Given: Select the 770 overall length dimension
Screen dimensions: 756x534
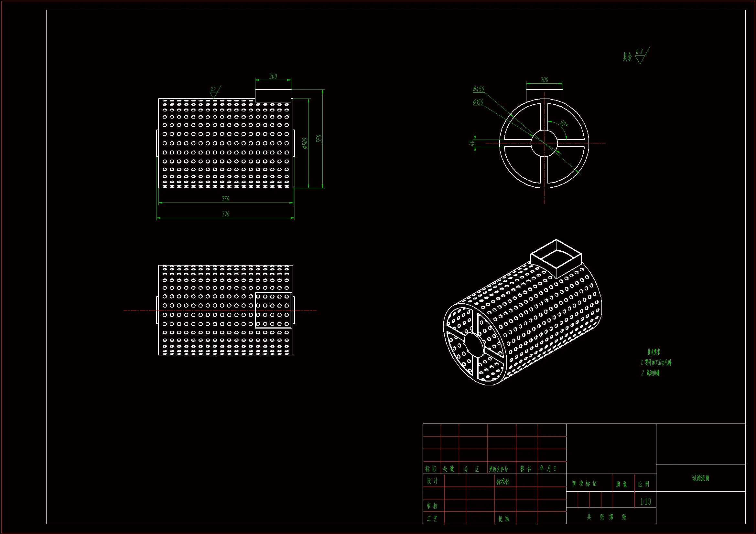Looking at the screenshot, I should tap(225, 214).
